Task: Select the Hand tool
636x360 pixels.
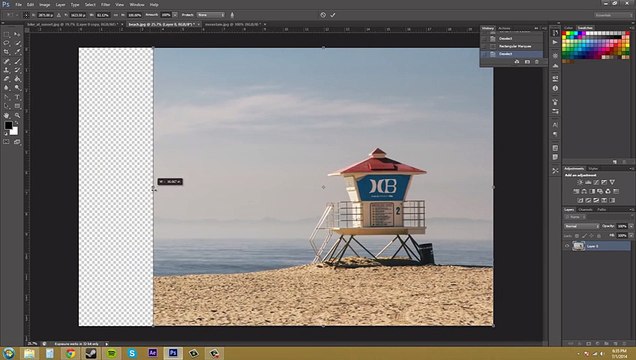Action: click(6, 115)
